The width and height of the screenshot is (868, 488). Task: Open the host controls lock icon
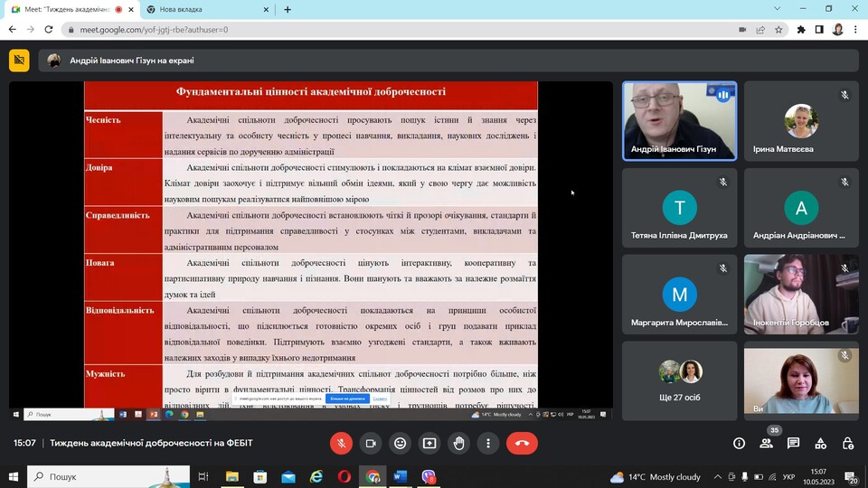(x=847, y=443)
